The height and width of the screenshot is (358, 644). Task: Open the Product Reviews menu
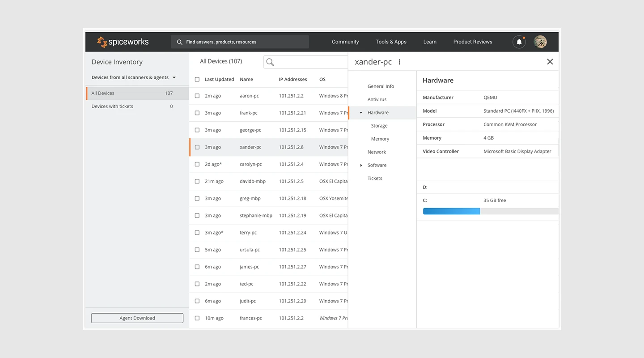[473, 42]
